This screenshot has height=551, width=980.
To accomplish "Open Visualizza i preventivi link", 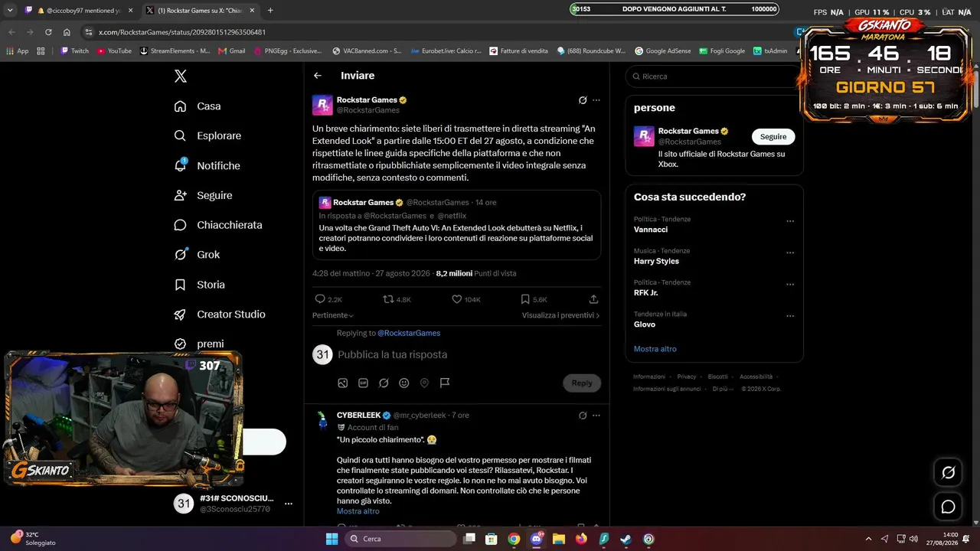I will coord(561,315).
